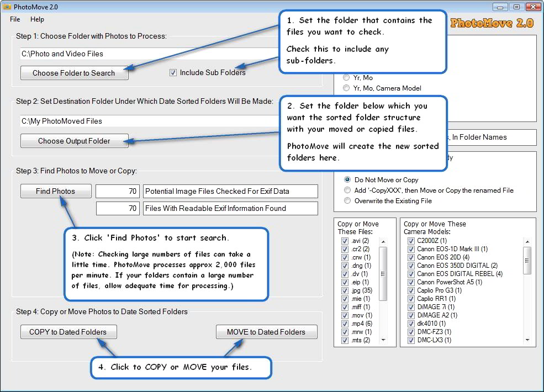
Task: Uncheck Canon EOS DIGITAL REBEL model
Action: (x=411, y=274)
